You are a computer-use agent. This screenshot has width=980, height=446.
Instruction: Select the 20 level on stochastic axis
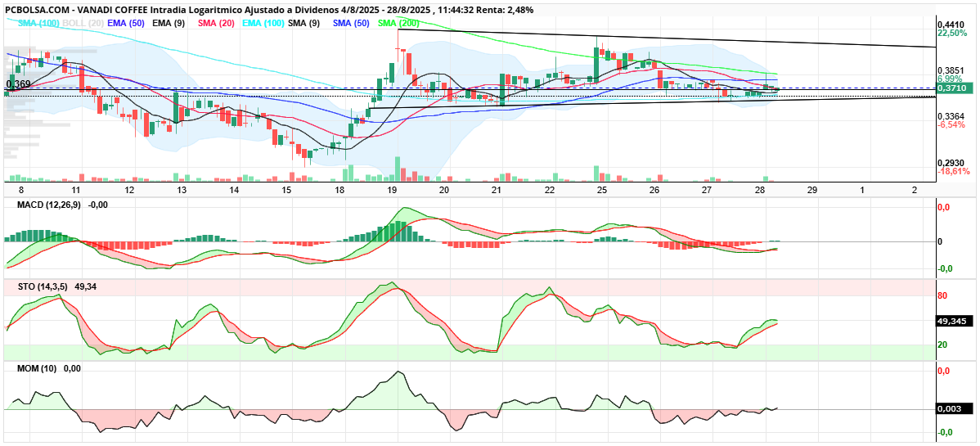tap(942, 345)
